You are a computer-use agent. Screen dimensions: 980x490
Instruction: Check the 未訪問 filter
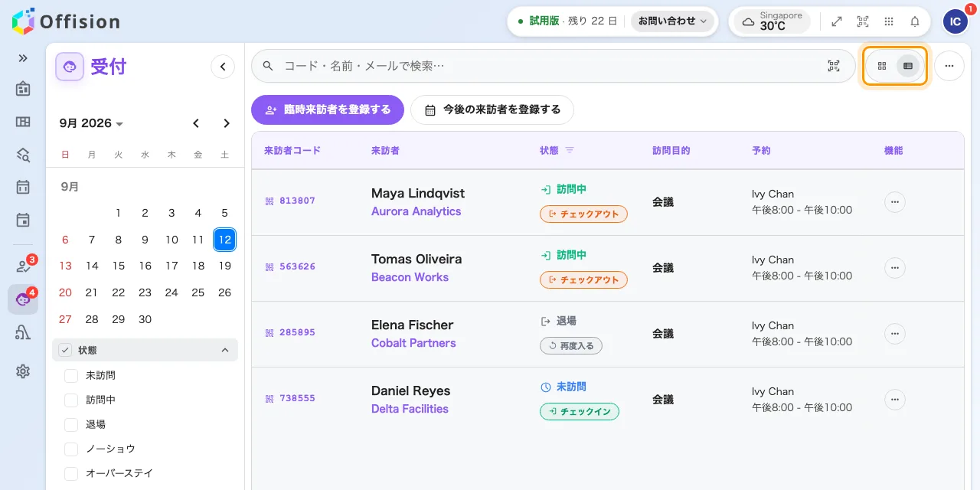coord(71,376)
